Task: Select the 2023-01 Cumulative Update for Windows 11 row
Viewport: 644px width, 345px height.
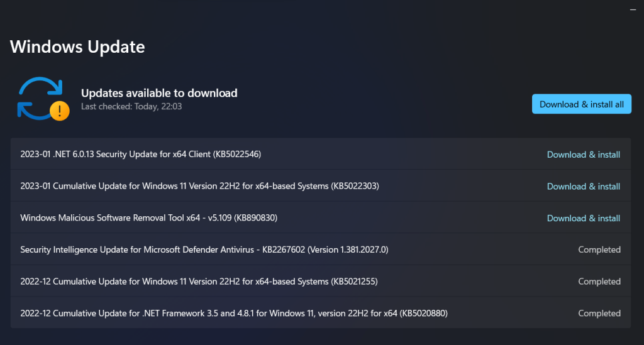Action: coord(320,186)
